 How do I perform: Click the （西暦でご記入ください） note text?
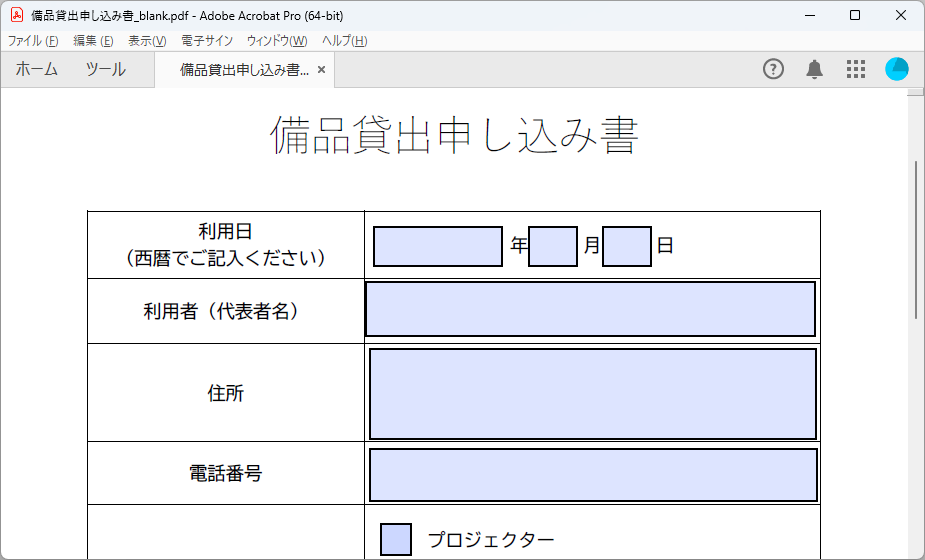pyautogui.click(x=225, y=258)
